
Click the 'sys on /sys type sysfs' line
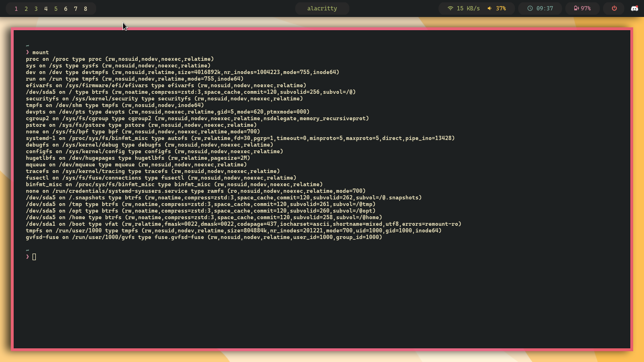click(x=118, y=66)
